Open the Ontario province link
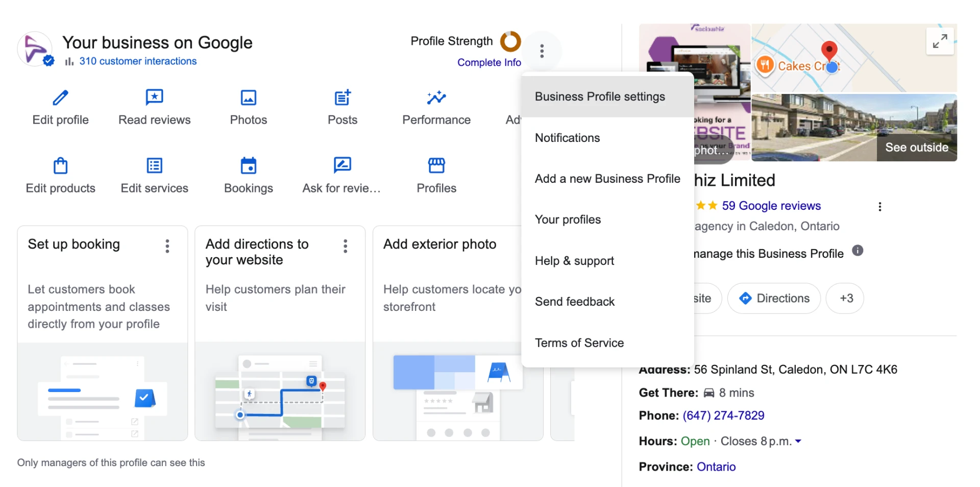The image size is (980, 487). pos(716,467)
